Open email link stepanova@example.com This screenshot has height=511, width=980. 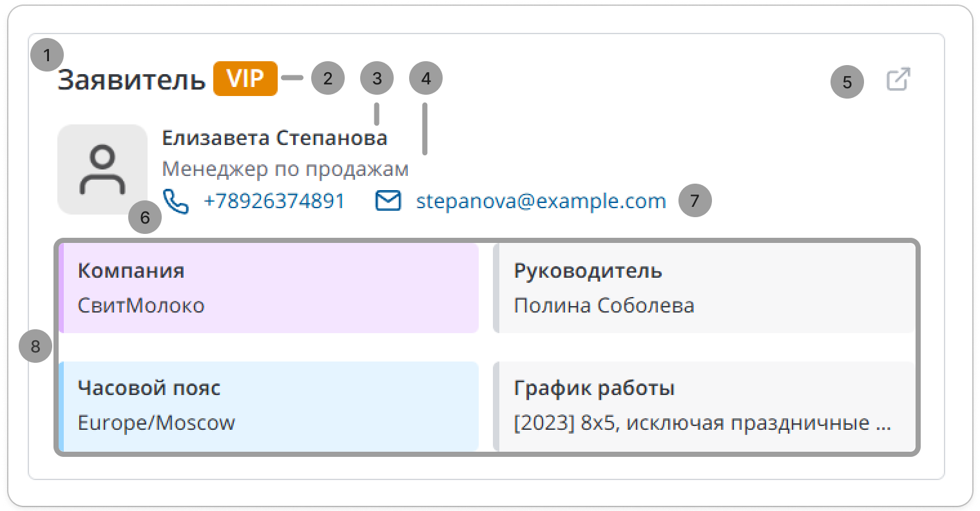(x=541, y=201)
